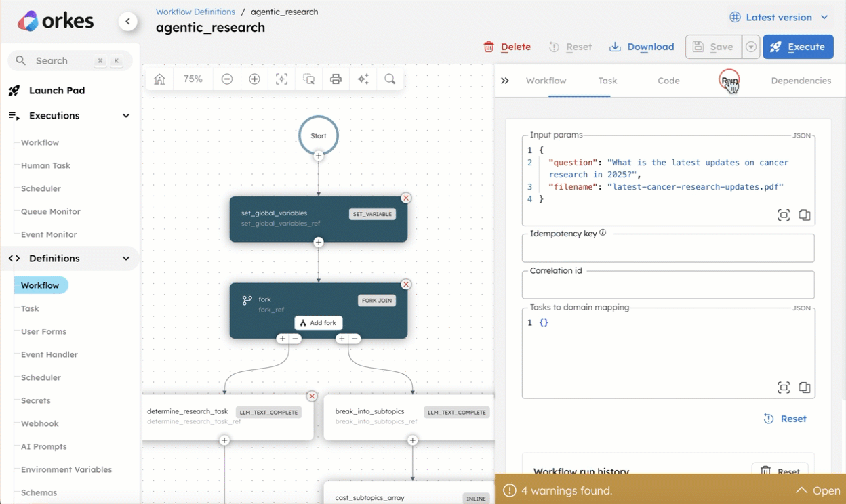
Task: Click the canvas home icon
Action: [159, 79]
